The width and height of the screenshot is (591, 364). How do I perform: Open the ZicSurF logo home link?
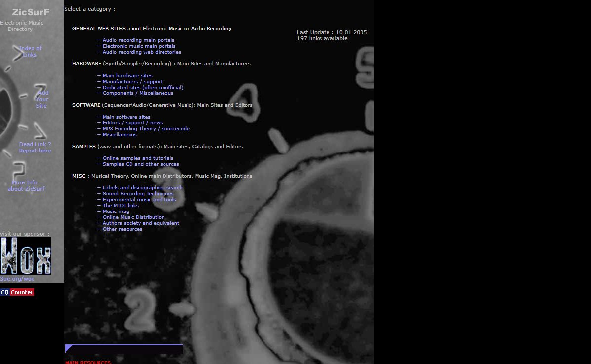pos(31,12)
